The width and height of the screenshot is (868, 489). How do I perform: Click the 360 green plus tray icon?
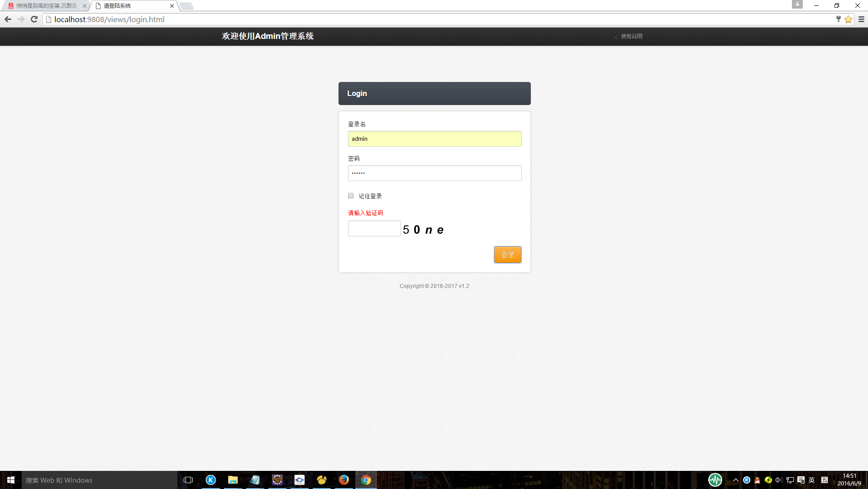point(768,480)
